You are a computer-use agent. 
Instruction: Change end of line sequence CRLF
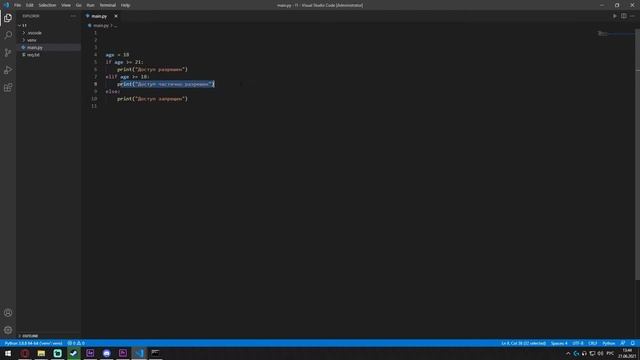pos(593,343)
